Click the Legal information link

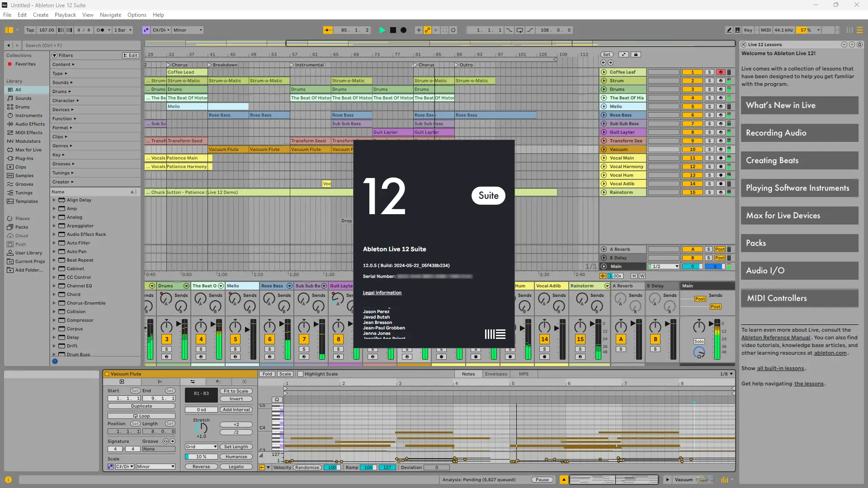pyautogui.click(x=382, y=293)
